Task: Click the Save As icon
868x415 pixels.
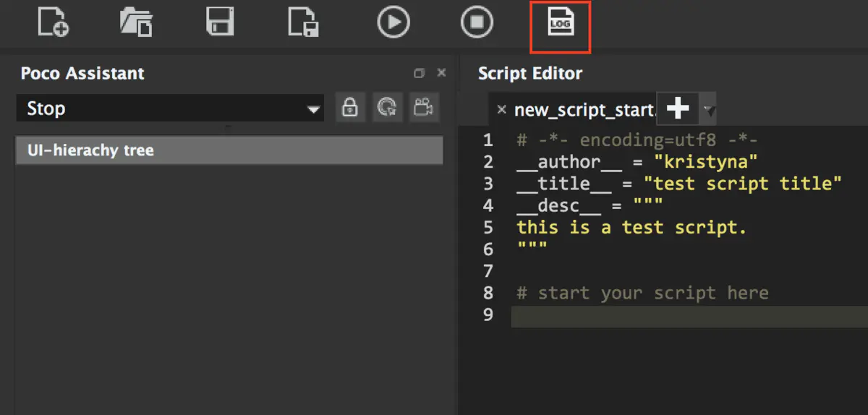Action: click(304, 22)
